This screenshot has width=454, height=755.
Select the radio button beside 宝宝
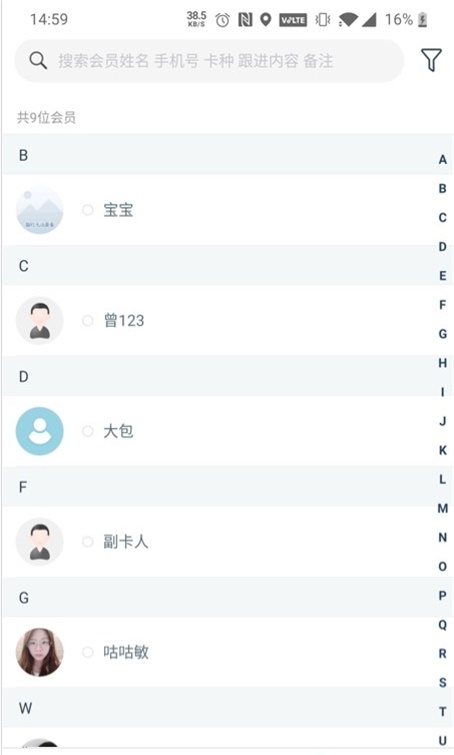click(x=88, y=210)
